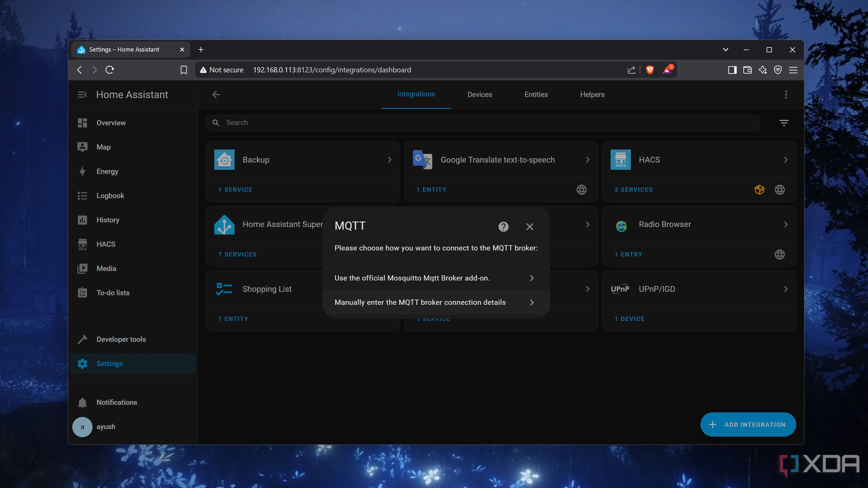Expand the HACS integration card chevron
This screenshot has width=868, height=488.
pos(785,160)
